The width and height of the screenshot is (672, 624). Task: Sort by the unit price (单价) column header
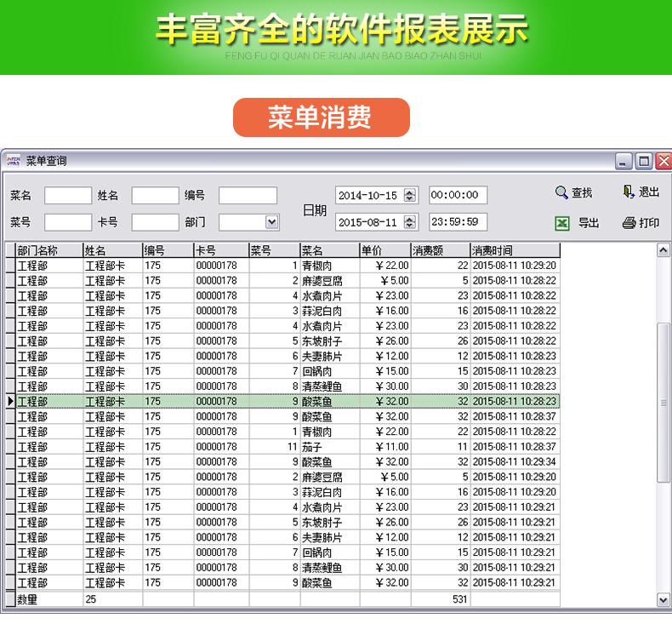(x=384, y=250)
